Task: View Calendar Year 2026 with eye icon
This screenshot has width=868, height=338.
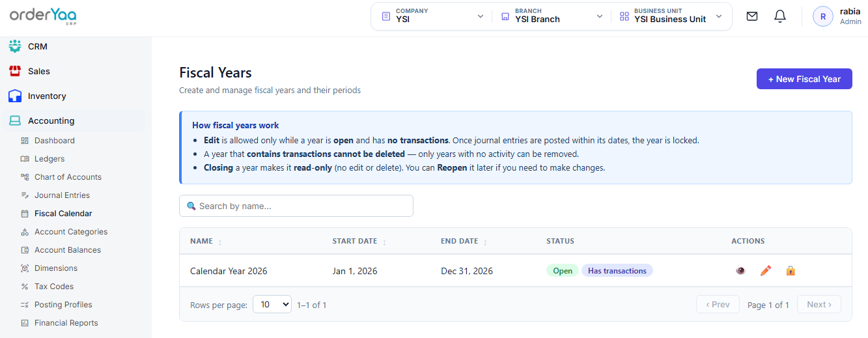Action: point(740,271)
